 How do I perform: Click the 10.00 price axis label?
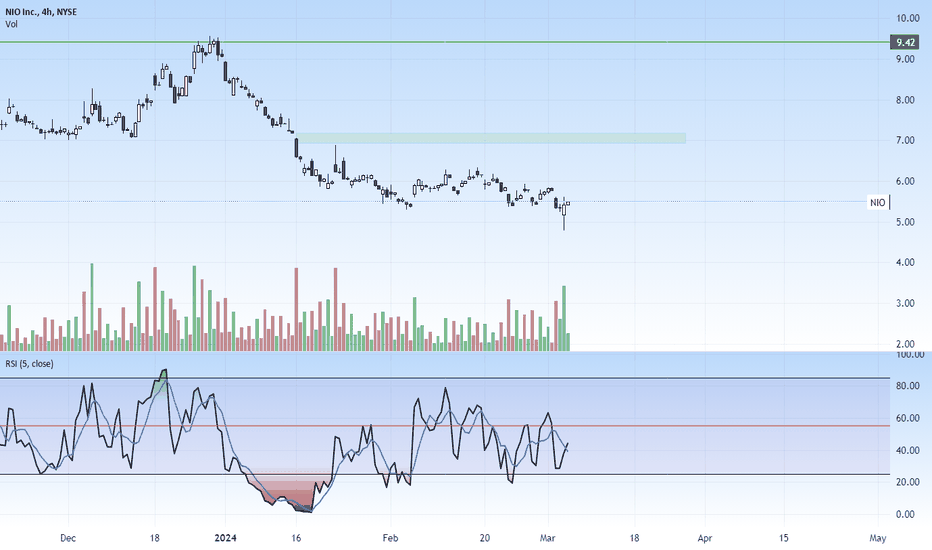[908, 18]
